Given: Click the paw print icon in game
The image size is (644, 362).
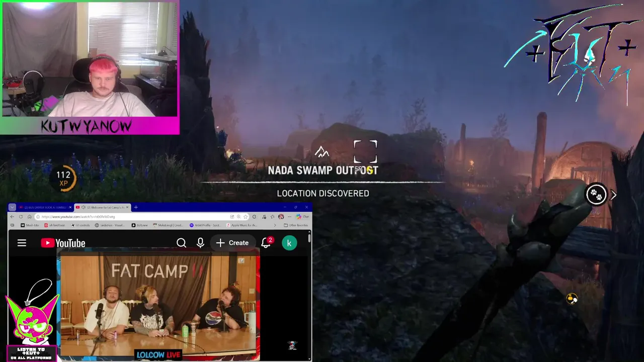Looking at the screenshot, I should [596, 195].
